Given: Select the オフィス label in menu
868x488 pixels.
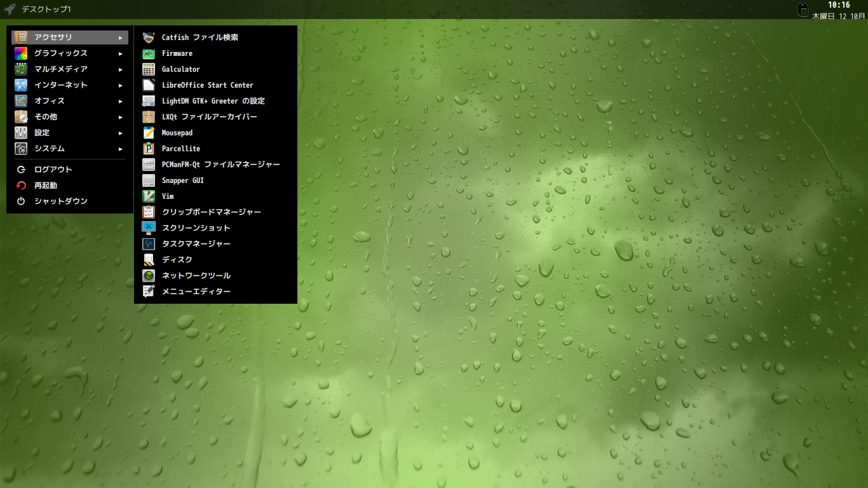Looking at the screenshot, I should pyautogui.click(x=50, y=101).
